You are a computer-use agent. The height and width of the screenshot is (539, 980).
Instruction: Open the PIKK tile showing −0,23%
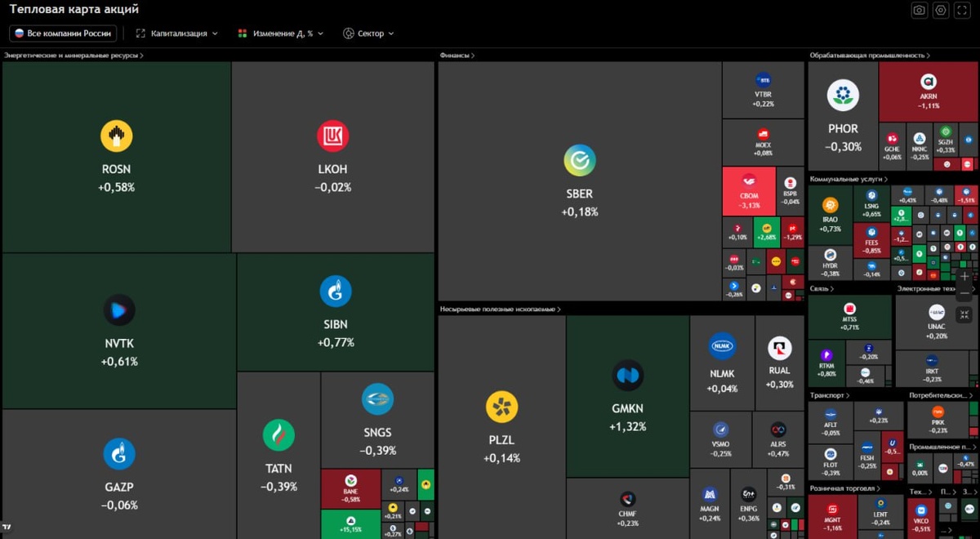pos(938,420)
